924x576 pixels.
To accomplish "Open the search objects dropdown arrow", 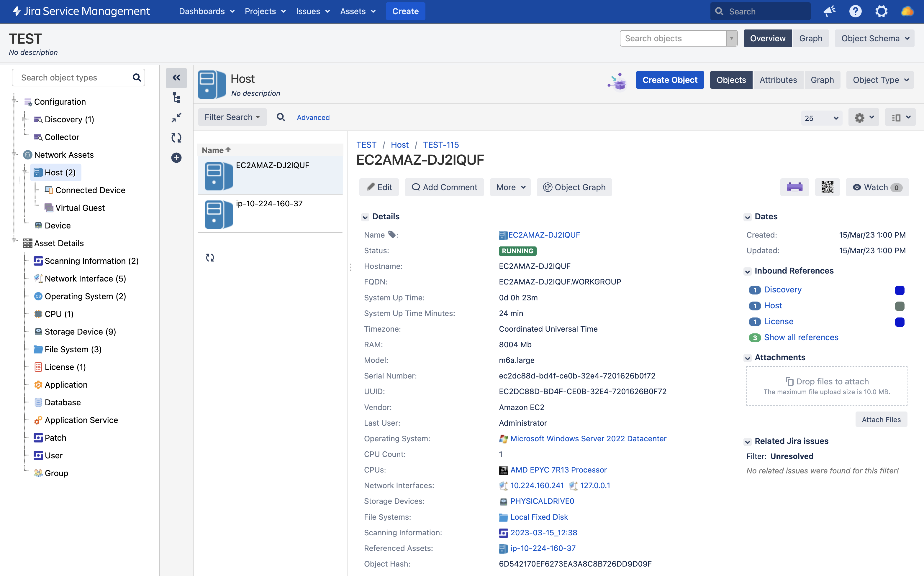I will tap(732, 39).
